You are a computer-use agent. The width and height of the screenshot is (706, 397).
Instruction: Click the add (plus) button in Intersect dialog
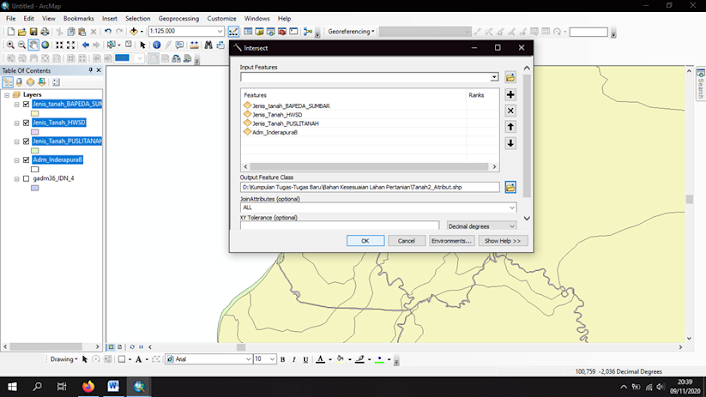point(510,95)
